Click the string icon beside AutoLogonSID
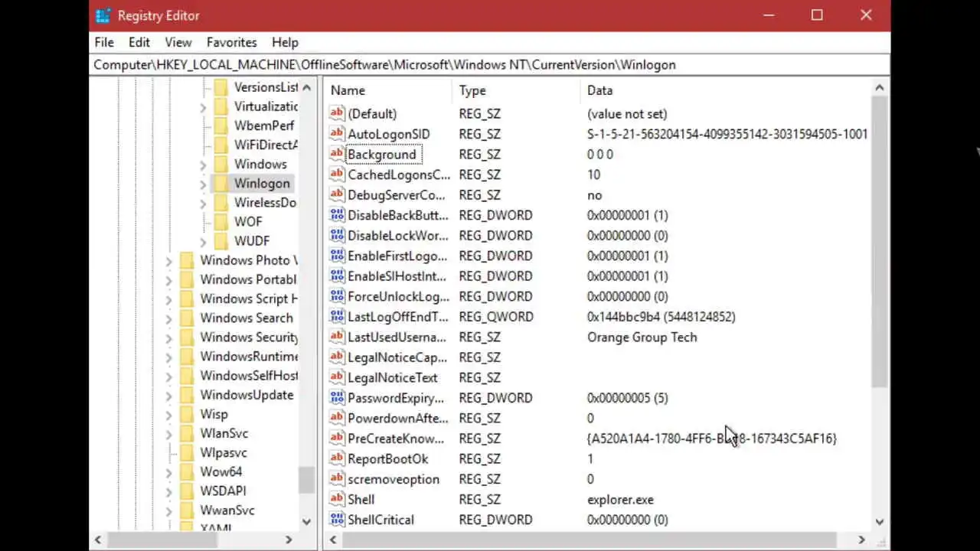 (x=337, y=134)
